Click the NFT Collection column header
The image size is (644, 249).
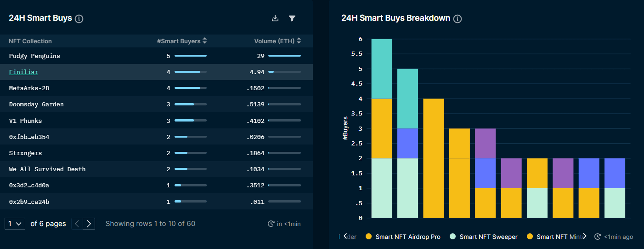pyautogui.click(x=30, y=41)
